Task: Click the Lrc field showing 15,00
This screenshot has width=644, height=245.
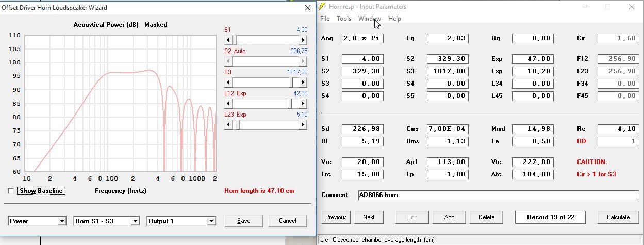Action: (362, 174)
